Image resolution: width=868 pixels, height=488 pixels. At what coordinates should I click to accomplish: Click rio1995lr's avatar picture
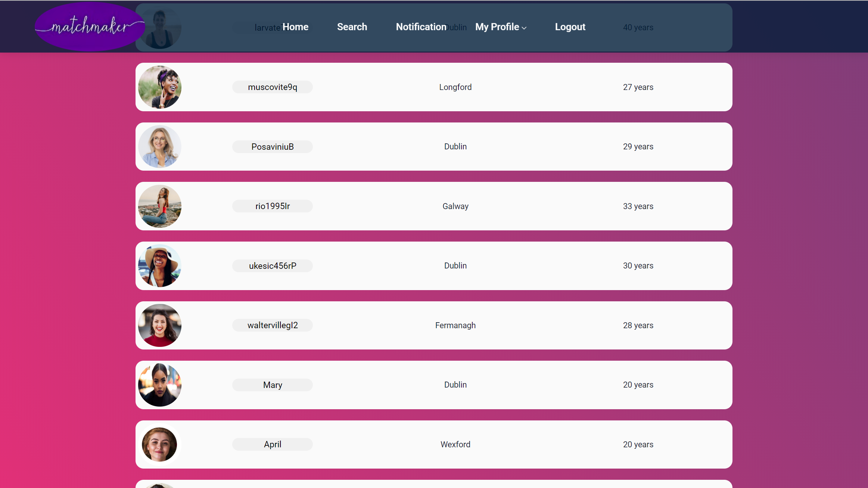(x=160, y=206)
